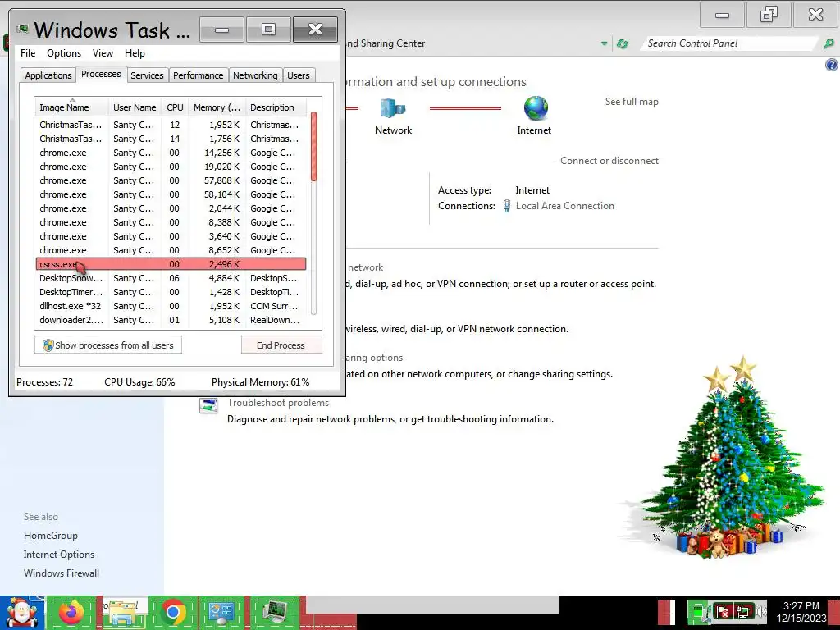Sort by the CPU column header
The height and width of the screenshot is (630, 840).
click(x=175, y=107)
